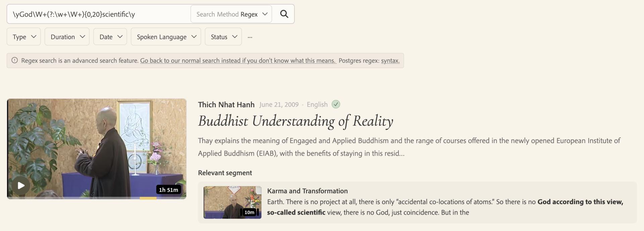Open 'Buddhist Understanding of Reality' title

point(296,121)
